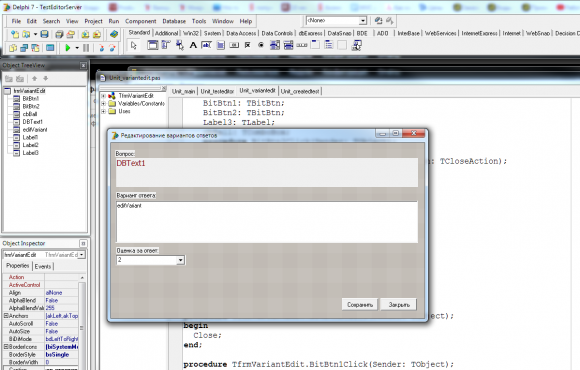Image resolution: width=580 pixels, height=370 pixels.
Task: Open dropdown arrow next to Open icon
Action: [x=35, y=34]
